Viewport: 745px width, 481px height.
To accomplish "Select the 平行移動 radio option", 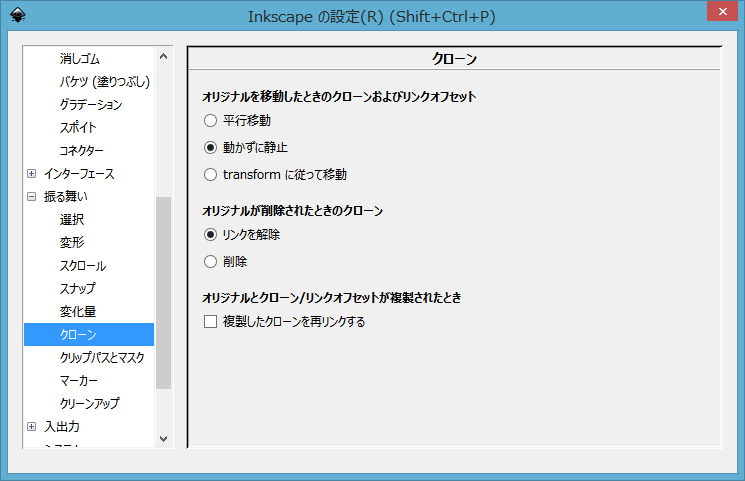I will [210, 120].
